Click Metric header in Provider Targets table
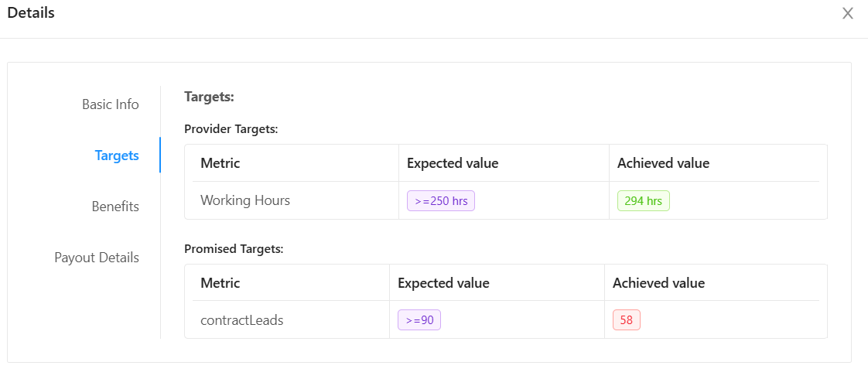 coord(220,163)
